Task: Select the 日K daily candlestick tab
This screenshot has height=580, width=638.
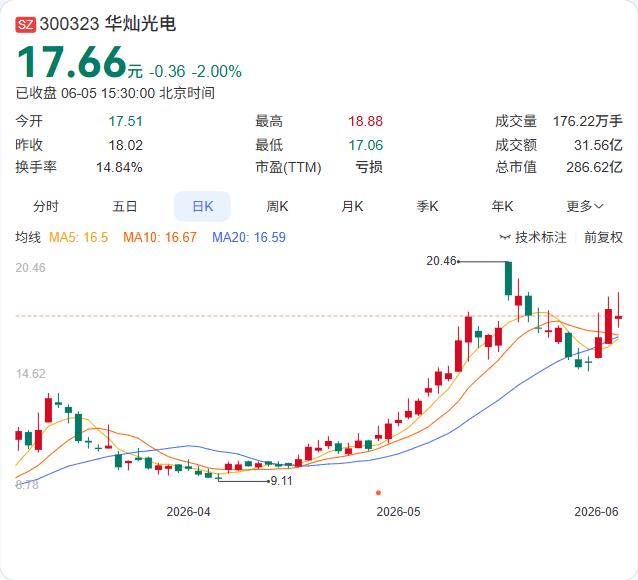Action: 202,206
